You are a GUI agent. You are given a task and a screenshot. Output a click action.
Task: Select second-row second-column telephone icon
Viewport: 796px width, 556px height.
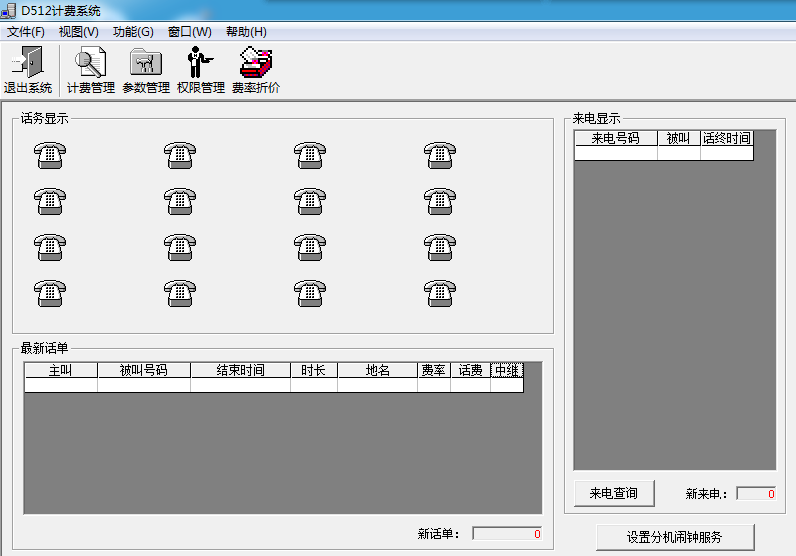pos(180,202)
